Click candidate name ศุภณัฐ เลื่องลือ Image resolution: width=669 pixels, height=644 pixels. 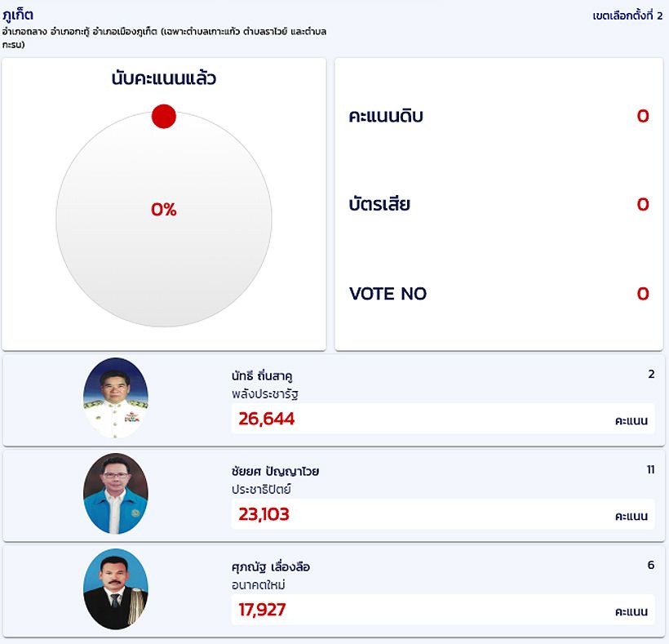pos(271,566)
